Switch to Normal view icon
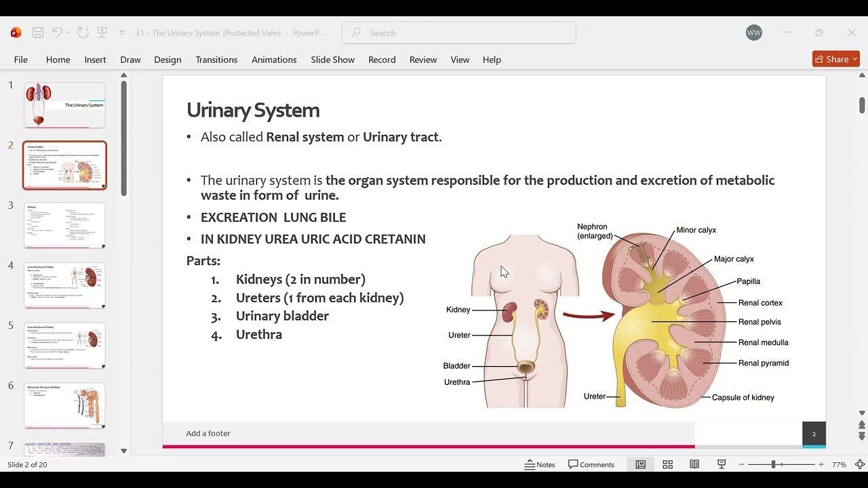Image resolution: width=868 pixels, height=488 pixels. click(x=640, y=464)
